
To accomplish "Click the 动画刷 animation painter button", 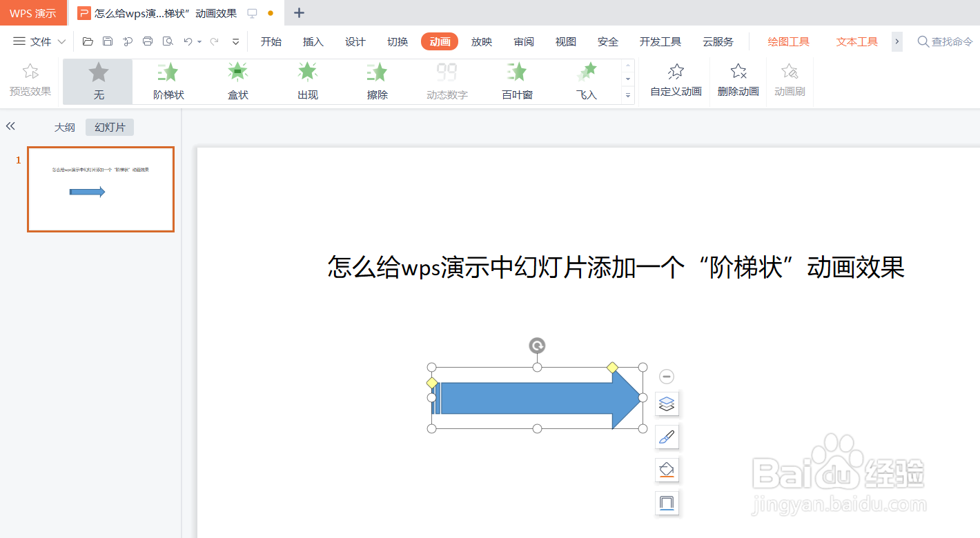I will pyautogui.click(x=790, y=81).
